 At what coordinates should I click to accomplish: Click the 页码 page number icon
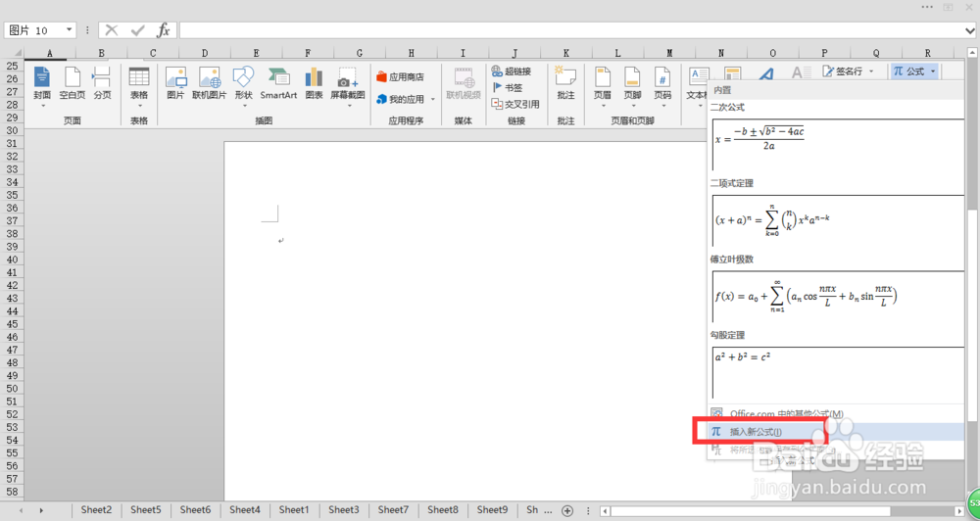(662, 76)
